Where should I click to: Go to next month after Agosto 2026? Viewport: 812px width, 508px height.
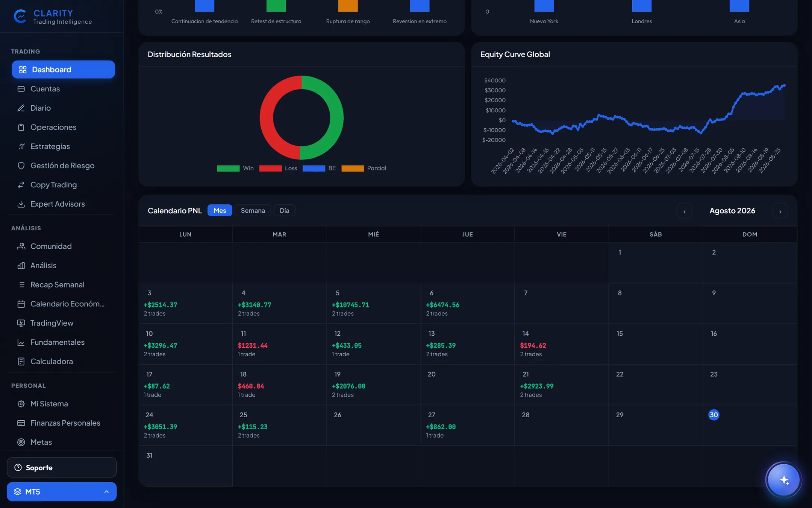[x=780, y=211]
